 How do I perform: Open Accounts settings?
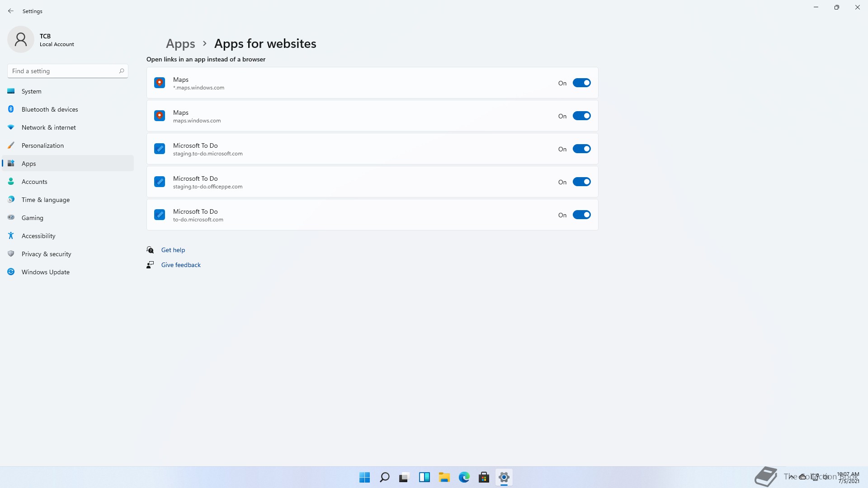68,182
